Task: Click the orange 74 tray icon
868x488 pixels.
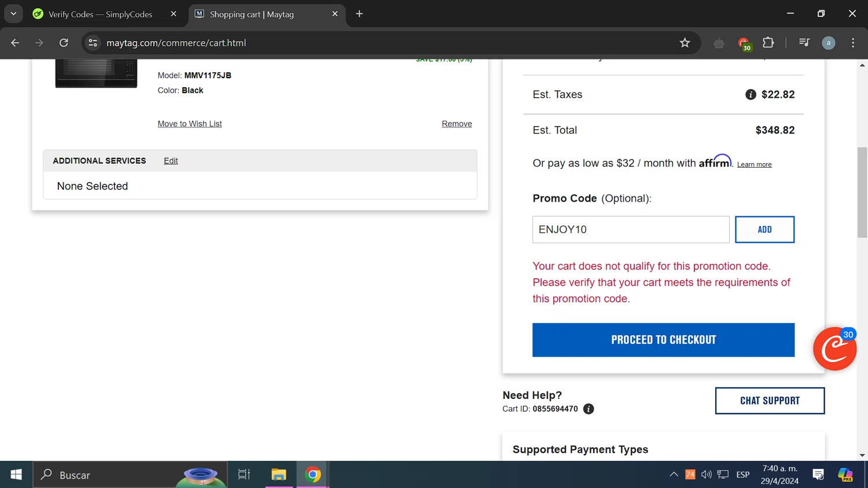Action: tap(690, 475)
